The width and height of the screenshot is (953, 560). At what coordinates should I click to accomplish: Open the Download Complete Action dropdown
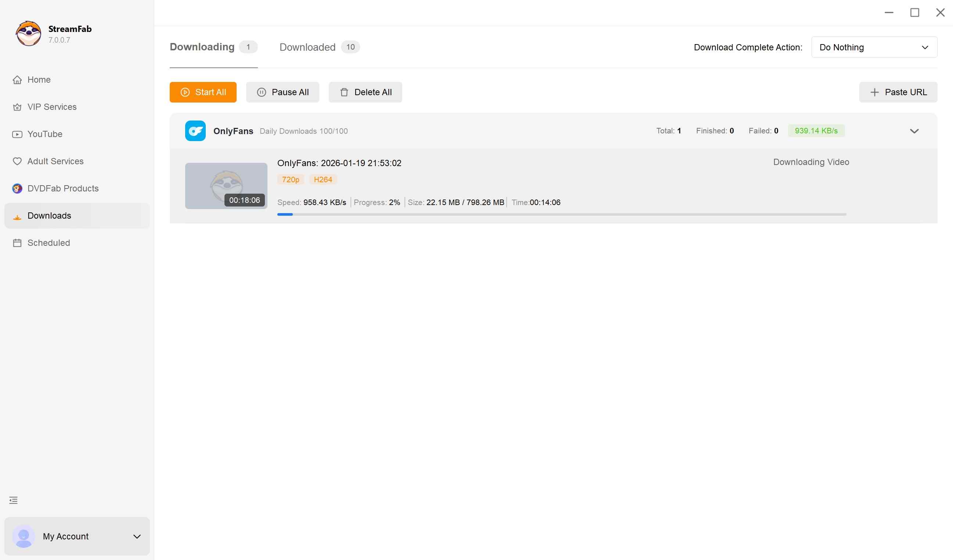click(x=874, y=47)
